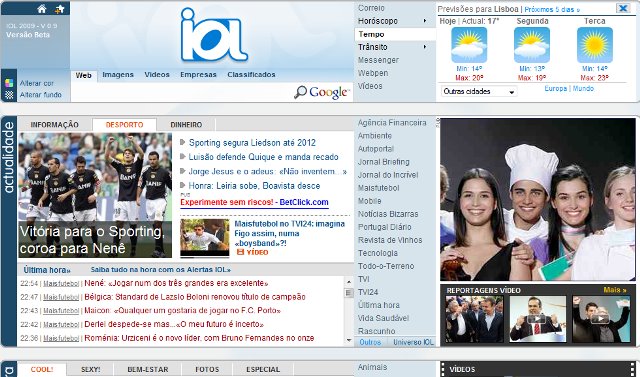Open the 22:42 Derlei news item
This screenshot has width=640, height=377.
173,324
